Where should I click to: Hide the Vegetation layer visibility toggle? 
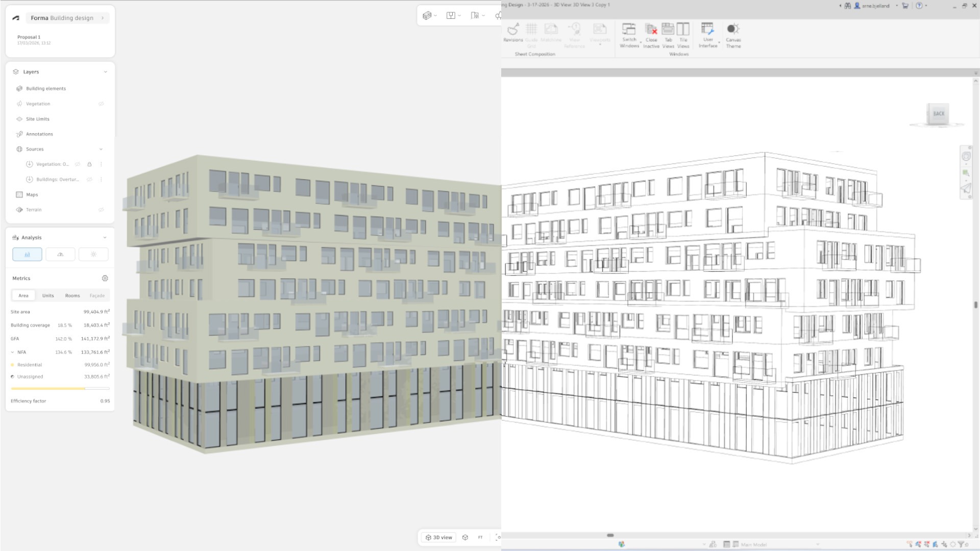click(x=101, y=104)
